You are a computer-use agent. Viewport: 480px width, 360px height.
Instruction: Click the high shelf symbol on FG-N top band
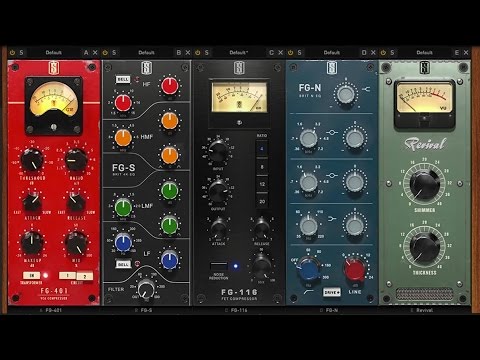pyautogui.click(x=366, y=89)
